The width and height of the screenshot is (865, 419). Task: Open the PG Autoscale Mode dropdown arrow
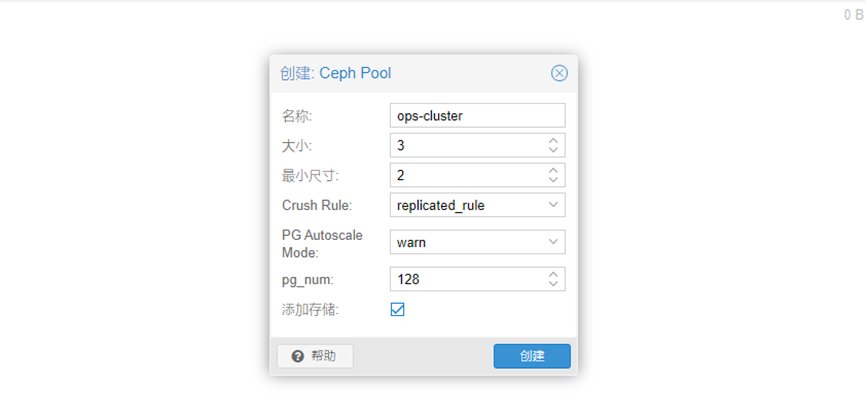(x=553, y=242)
